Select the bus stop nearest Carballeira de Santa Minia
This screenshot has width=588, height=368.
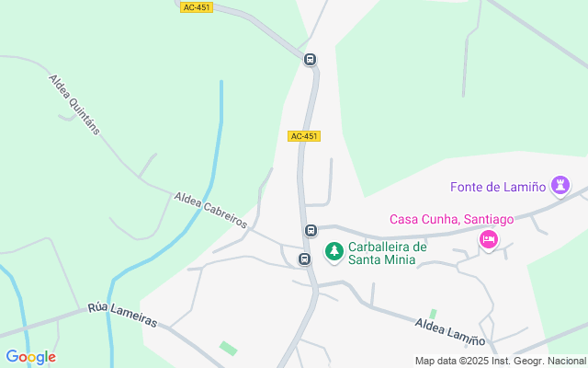pos(304,259)
